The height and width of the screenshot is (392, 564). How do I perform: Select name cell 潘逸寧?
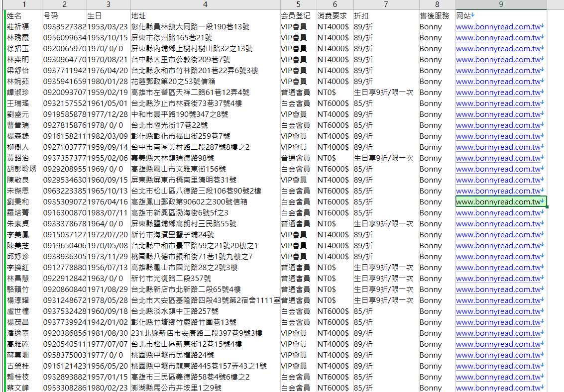(24, 333)
